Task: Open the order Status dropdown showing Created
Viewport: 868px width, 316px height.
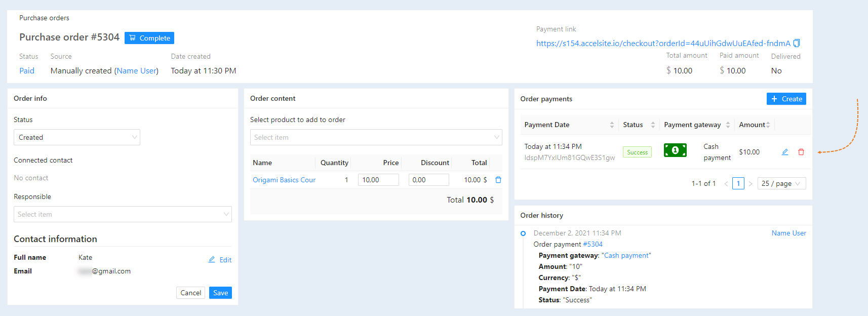Action: [x=77, y=137]
